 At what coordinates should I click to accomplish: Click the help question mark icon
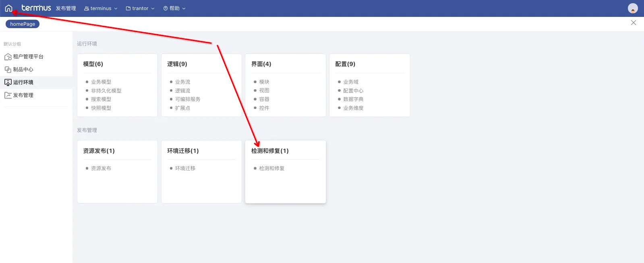pos(166,8)
